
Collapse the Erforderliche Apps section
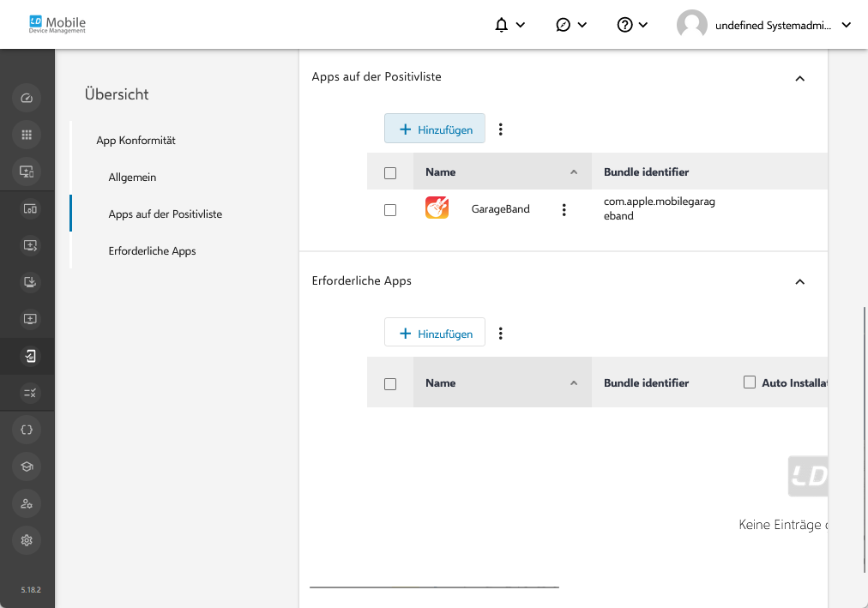800,282
